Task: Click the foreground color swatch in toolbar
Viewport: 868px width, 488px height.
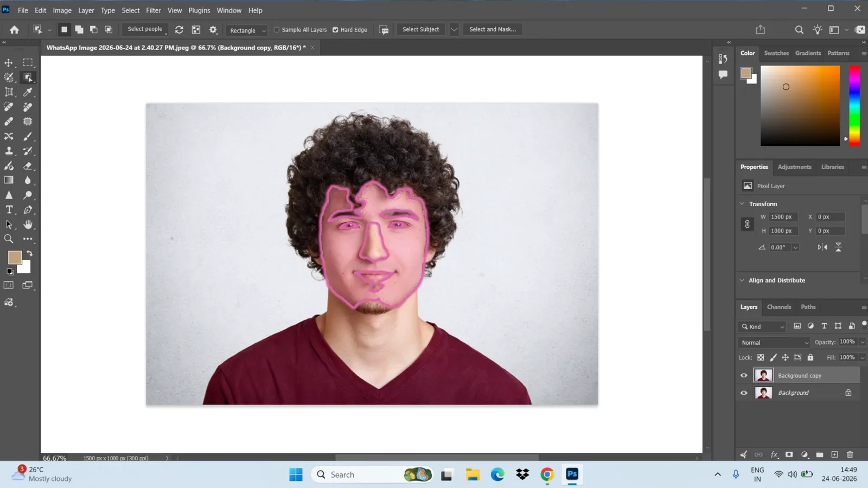Action: pyautogui.click(x=15, y=257)
